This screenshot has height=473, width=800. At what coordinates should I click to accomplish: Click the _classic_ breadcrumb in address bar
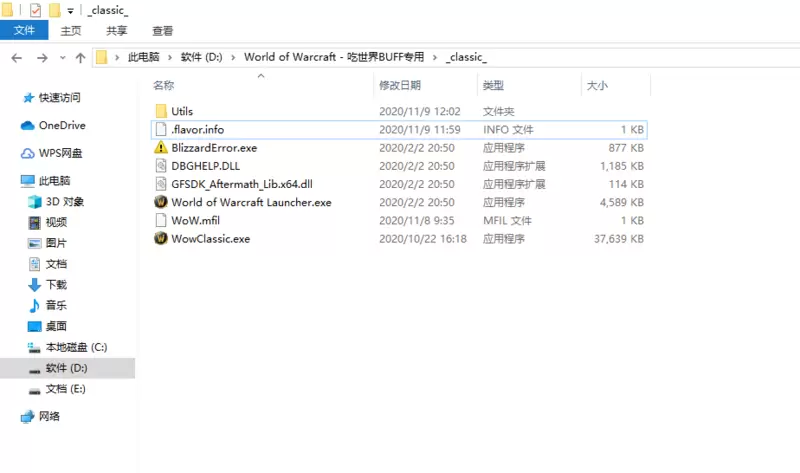click(x=466, y=57)
